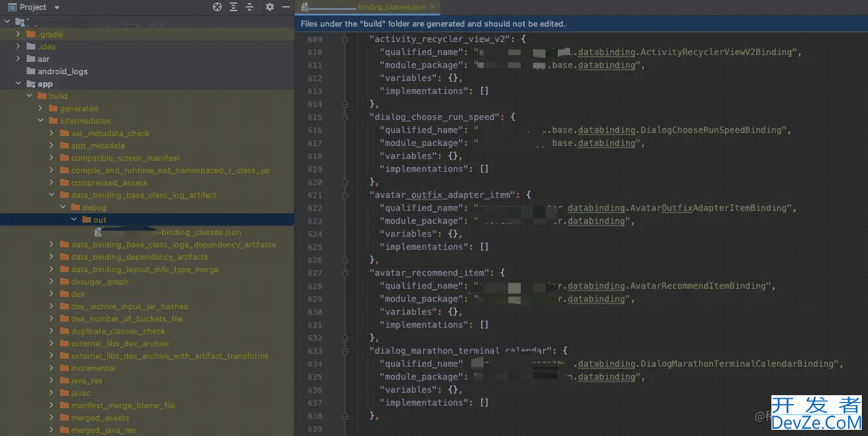Open Project panel gear settings

(269, 7)
